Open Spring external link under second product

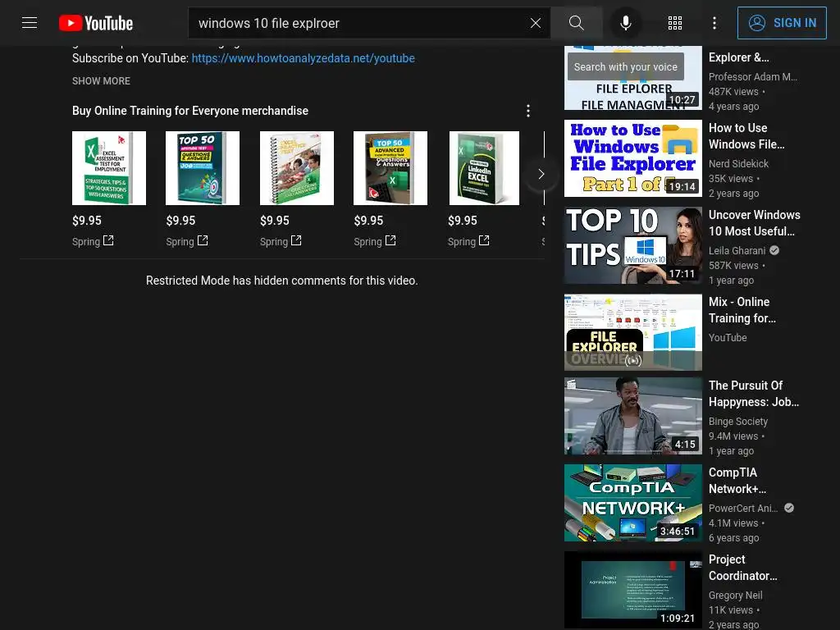coord(187,242)
